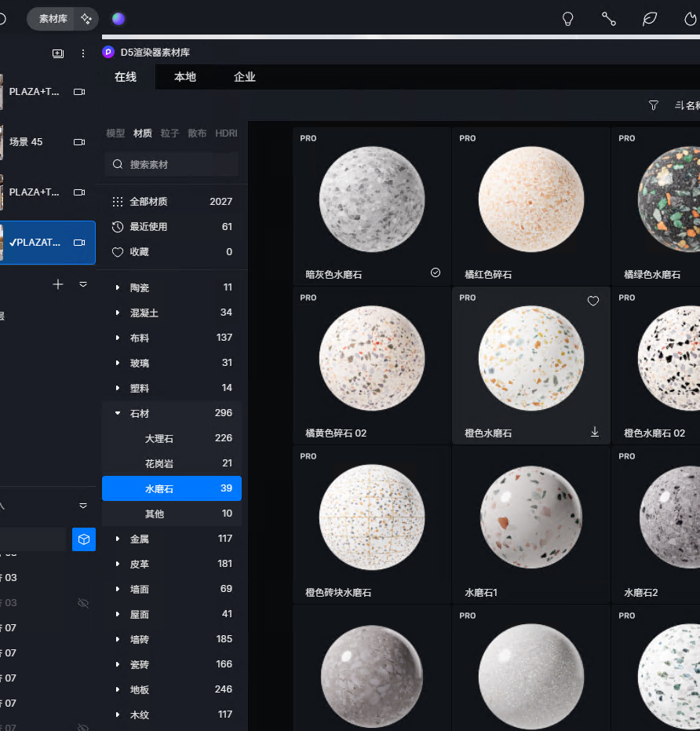Click checkmark icon on 暗灰色水磨石

click(436, 272)
